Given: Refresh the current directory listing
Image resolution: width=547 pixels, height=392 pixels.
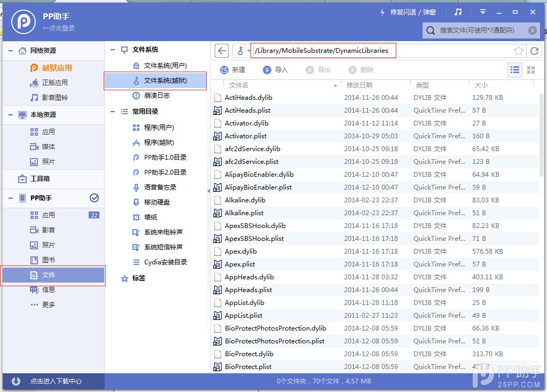Looking at the screenshot, I should [x=535, y=51].
